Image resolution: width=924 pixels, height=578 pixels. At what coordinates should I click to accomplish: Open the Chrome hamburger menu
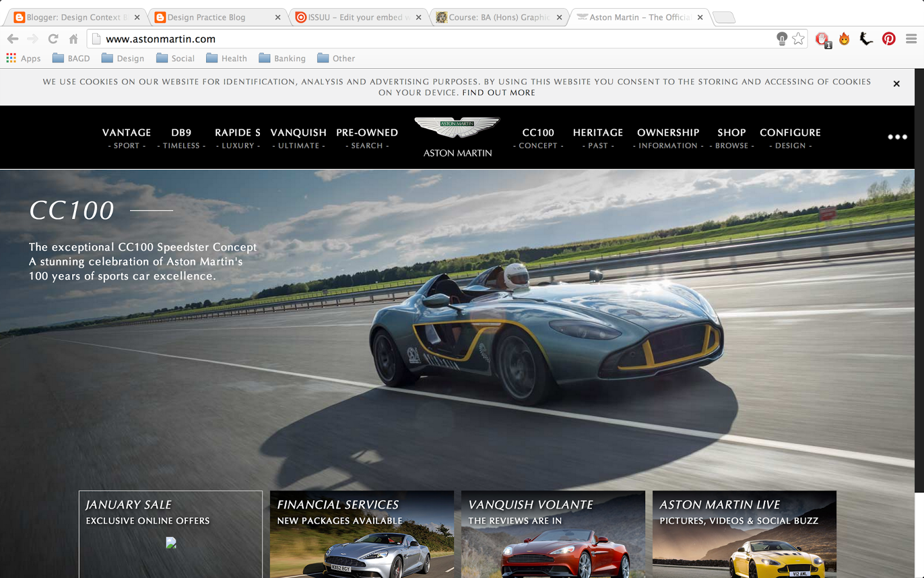pos(911,39)
